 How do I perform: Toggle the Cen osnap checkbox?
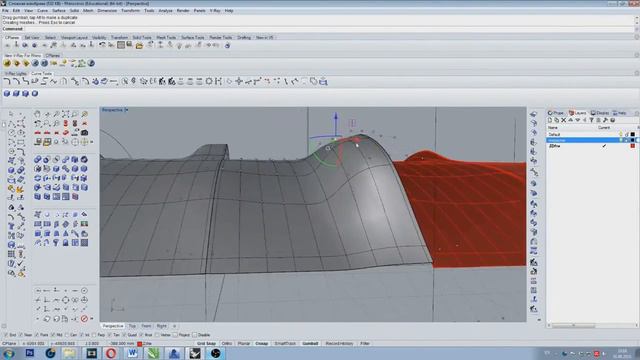68,335
